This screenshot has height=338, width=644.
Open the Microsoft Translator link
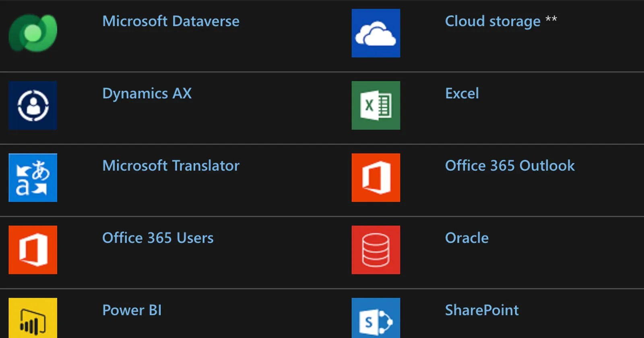(171, 166)
